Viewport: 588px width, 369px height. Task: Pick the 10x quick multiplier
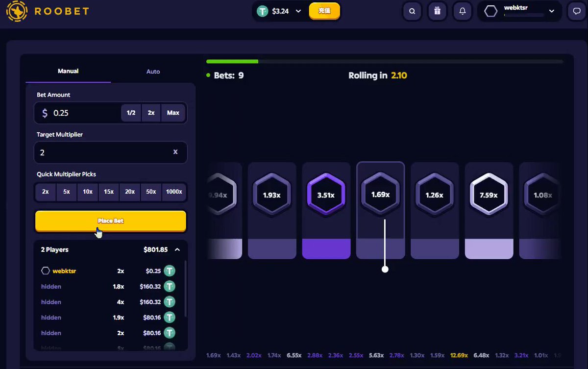pos(88,192)
